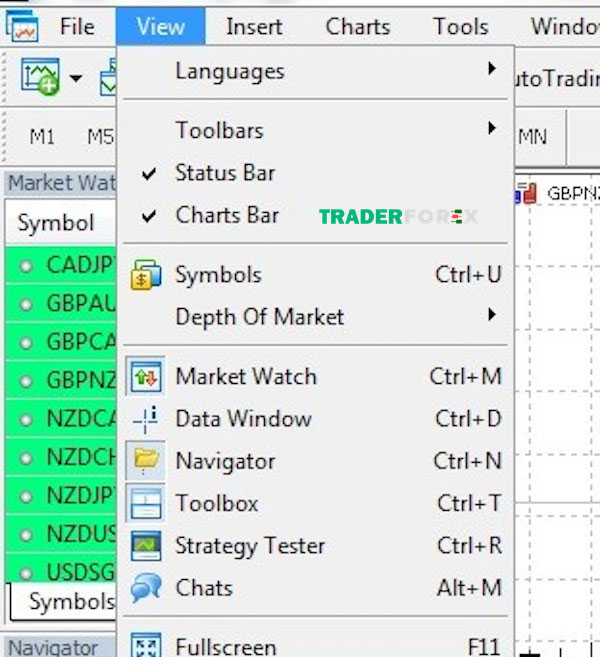Click the New Chart toolbar icon

point(40,77)
